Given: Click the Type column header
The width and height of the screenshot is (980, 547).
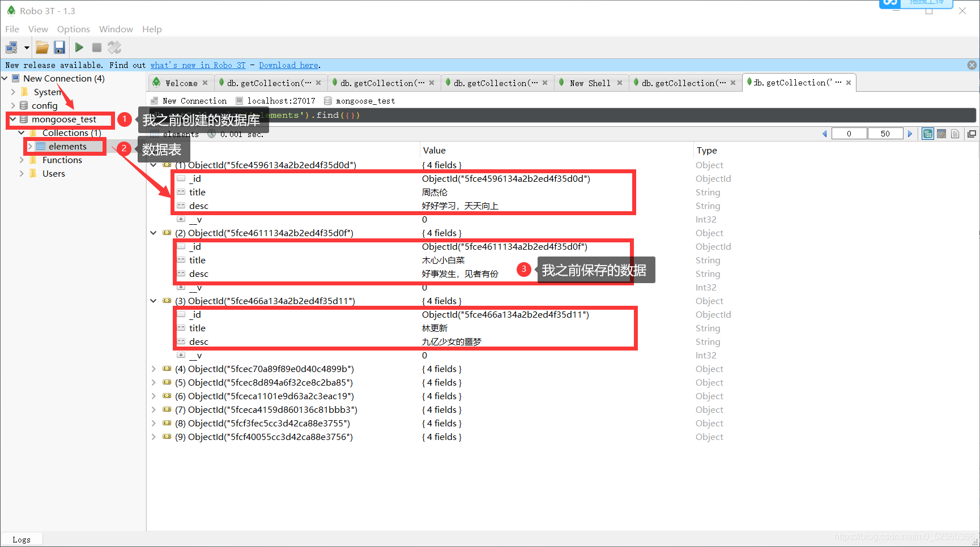Looking at the screenshot, I should tap(706, 150).
